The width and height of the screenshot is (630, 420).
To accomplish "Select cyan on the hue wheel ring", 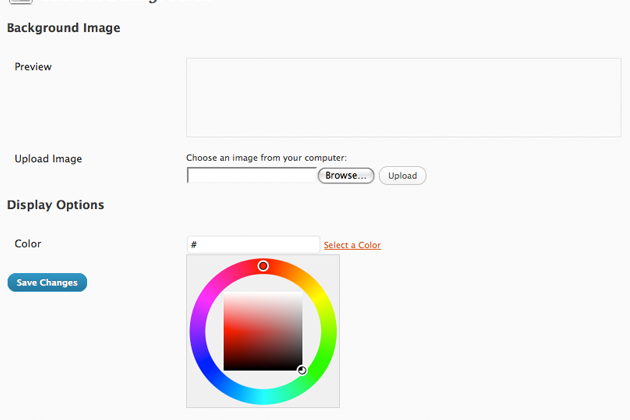I will (x=263, y=397).
